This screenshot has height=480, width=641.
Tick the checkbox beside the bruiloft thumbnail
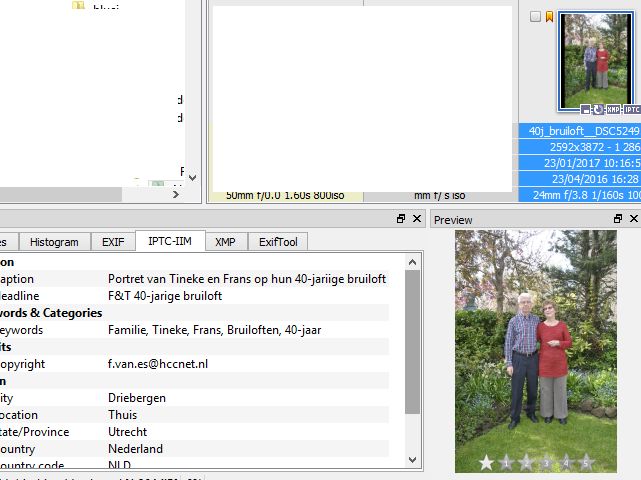[535, 16]
